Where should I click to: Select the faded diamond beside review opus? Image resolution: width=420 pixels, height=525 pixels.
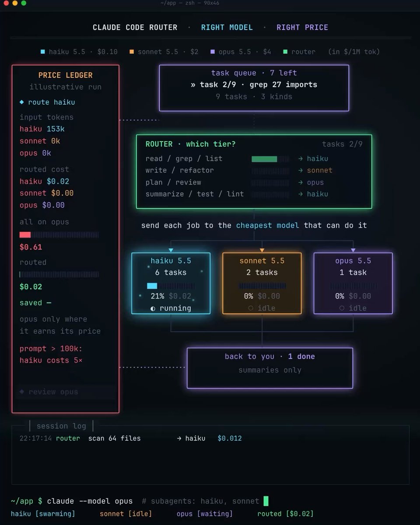tap(22, 392)
